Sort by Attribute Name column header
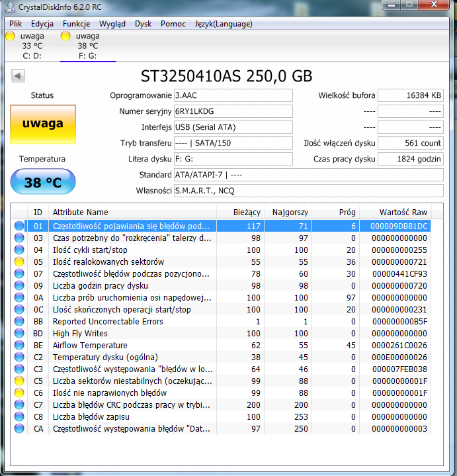 [x=132, y=213]
